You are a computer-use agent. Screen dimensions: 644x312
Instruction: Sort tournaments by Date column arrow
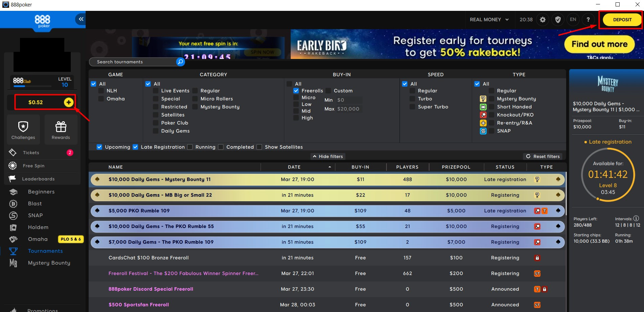pos(330,167)
